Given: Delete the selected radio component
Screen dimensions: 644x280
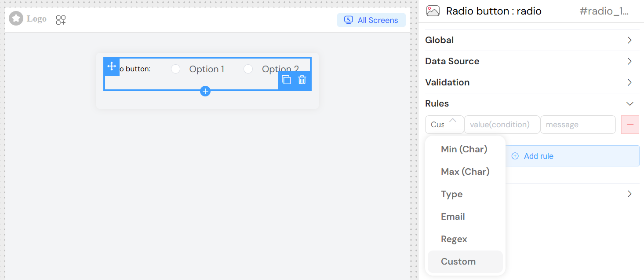Looking at the screenshot, I should (x=302, y=80).
